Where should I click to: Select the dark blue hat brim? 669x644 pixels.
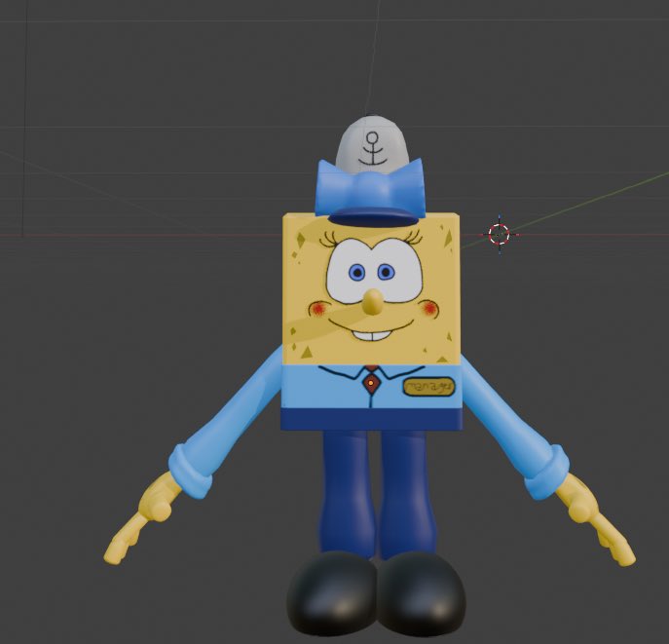[x=372, y=217]
